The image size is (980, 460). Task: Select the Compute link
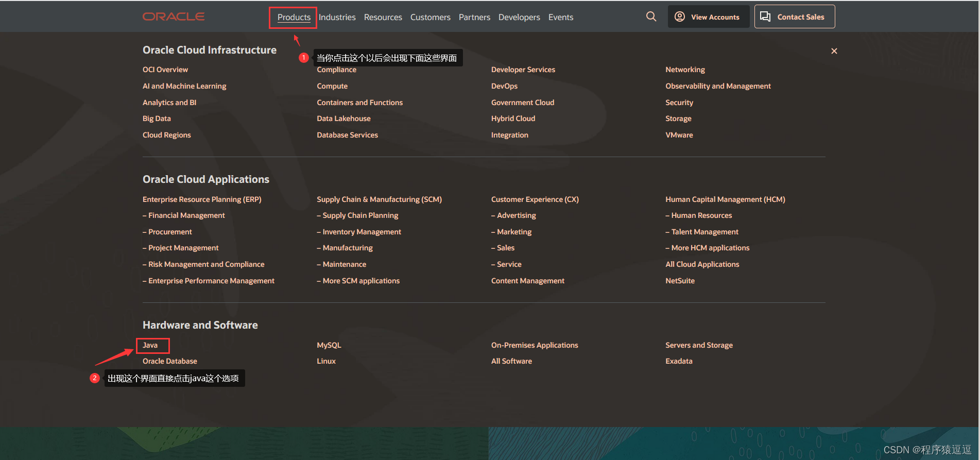[x=332, y=86]
